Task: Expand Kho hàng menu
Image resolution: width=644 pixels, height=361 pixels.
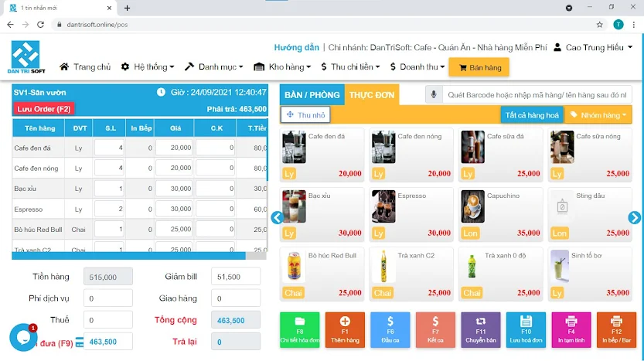Action: (x=282, y=66)
